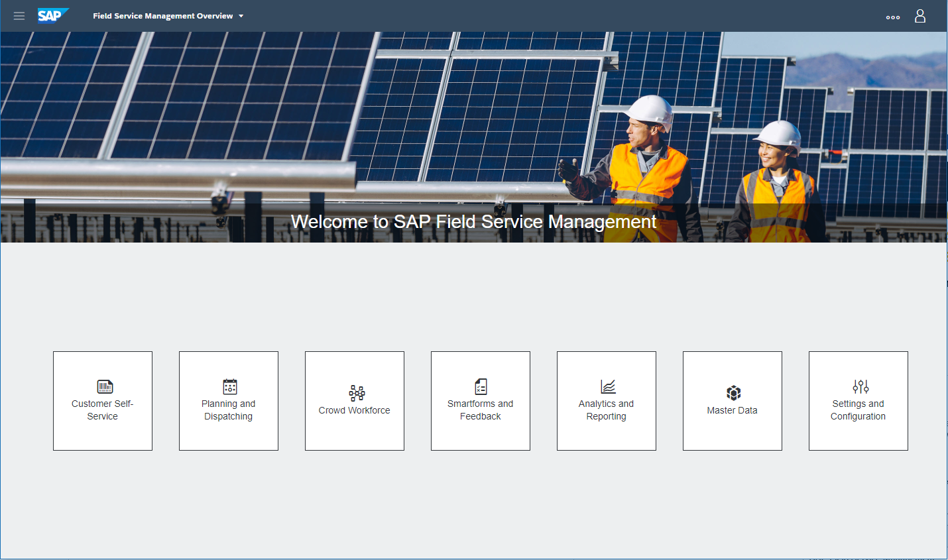
Task: Click the Crowd Workforce network icon
Action: coord(357,393)
